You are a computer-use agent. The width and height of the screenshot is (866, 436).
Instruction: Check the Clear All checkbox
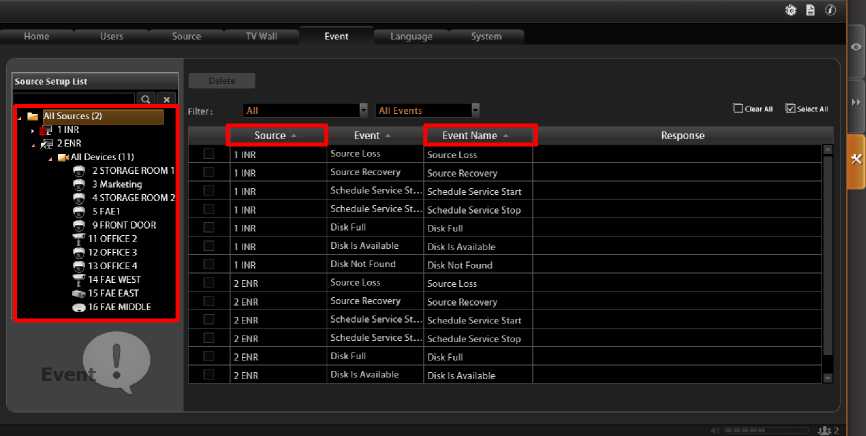pyautogui.click(x=738, y=108)
